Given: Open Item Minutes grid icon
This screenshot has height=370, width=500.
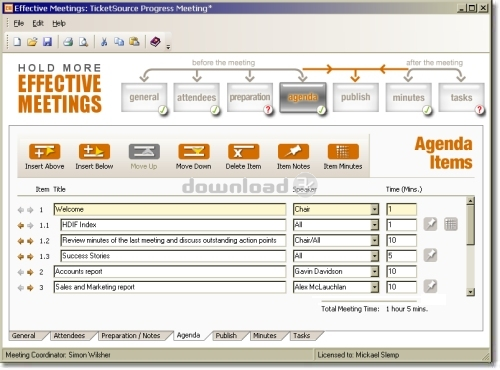Looking at the screenshot, I should coord(343,152).
